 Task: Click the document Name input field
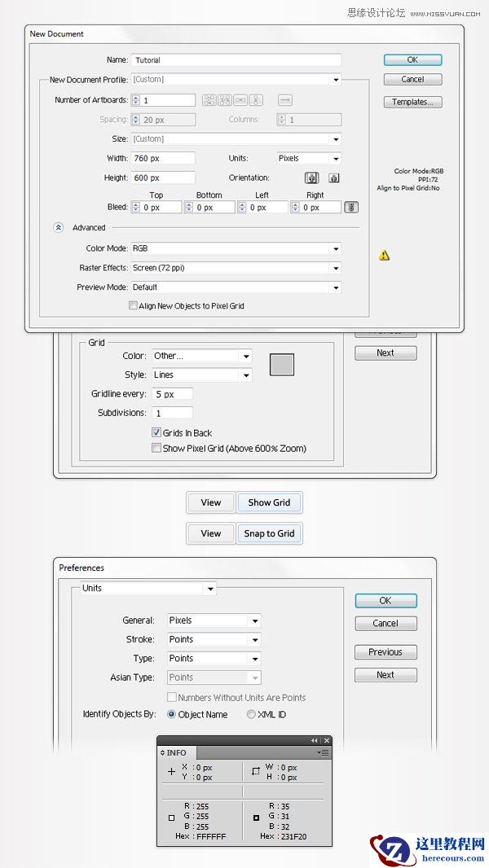click(x=236, y=59)
